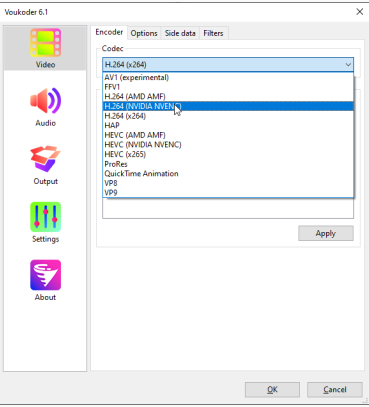Open the Filters tab
The width and height of the screenshot is (369, 407).
[213, 33]
